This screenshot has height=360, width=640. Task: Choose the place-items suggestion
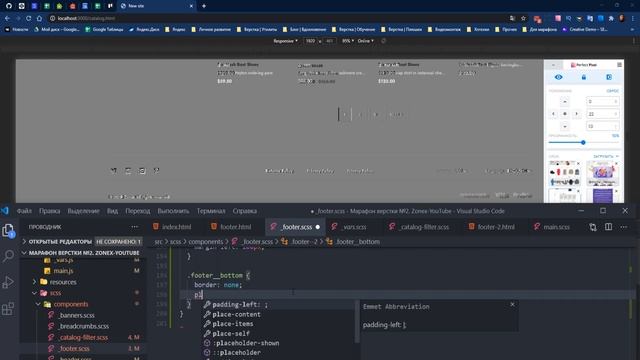[x=279, y=324]
